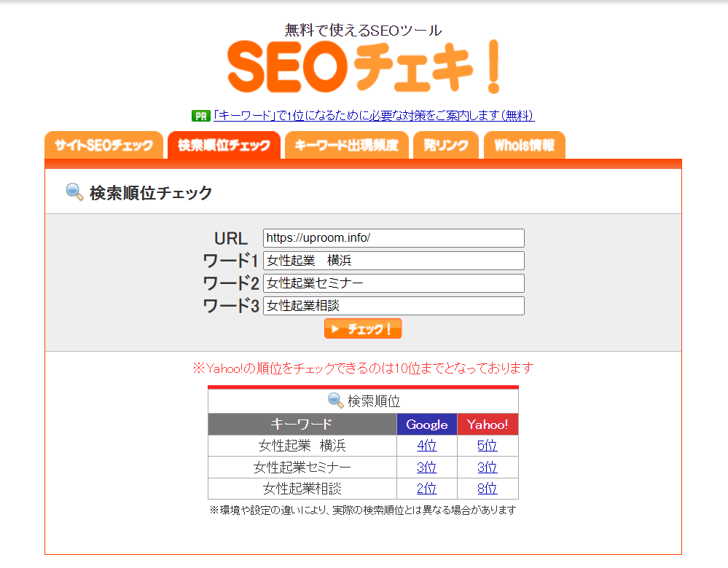Select the 検索順位チェック tab
The image size is (728, 568).
pos(224,145)
